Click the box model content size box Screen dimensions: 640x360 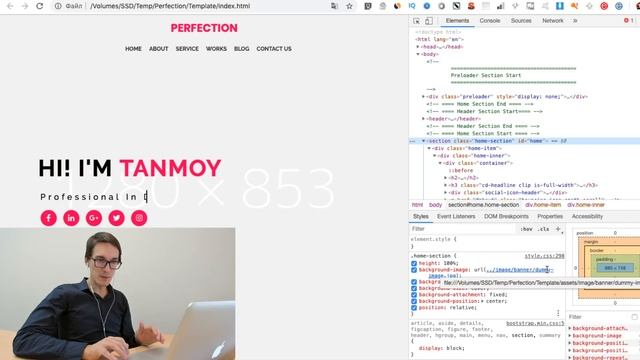[615, 268]
